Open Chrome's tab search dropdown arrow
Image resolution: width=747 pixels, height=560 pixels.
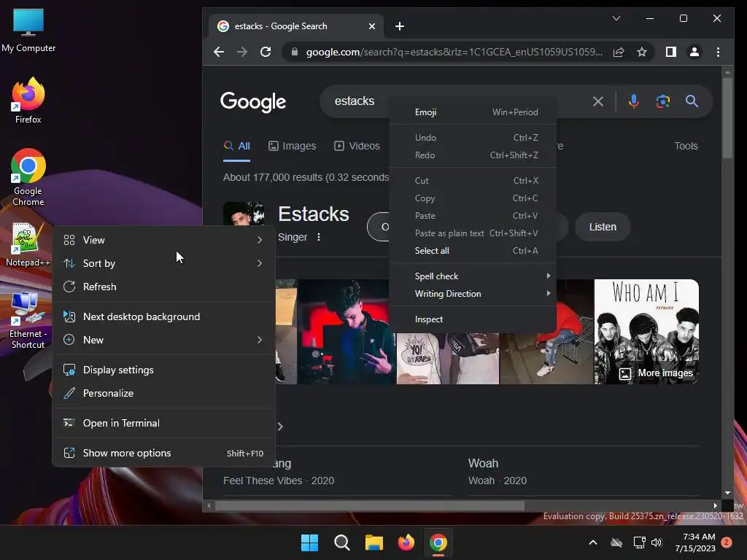click(x=616, y=18)
